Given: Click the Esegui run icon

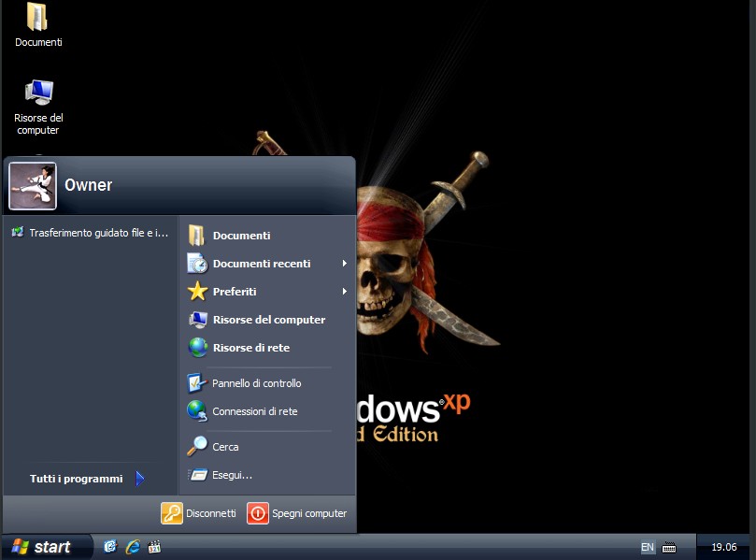Looking at the screenshot, I should (197, 475).
